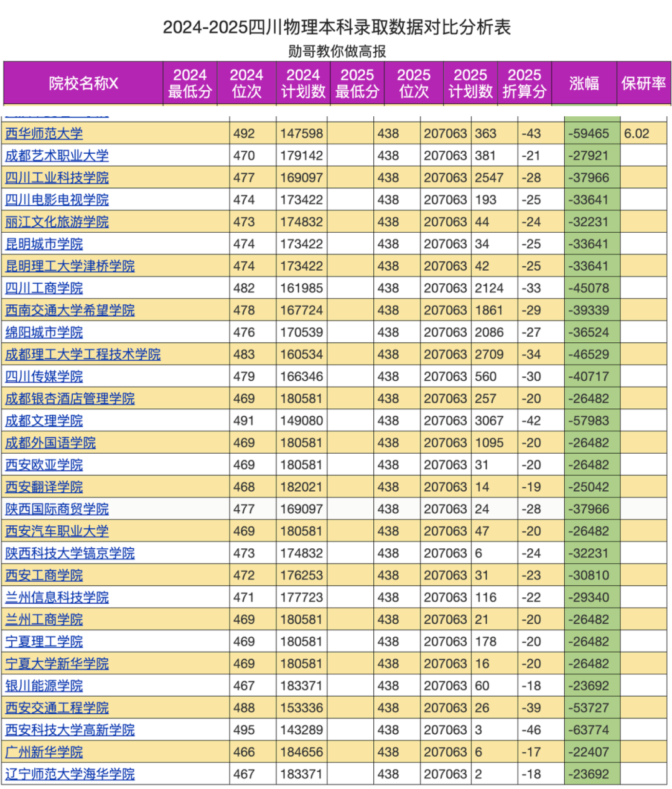
Task: Select the 陕西科技大学镐京学院 link
Action: point(70,553)
